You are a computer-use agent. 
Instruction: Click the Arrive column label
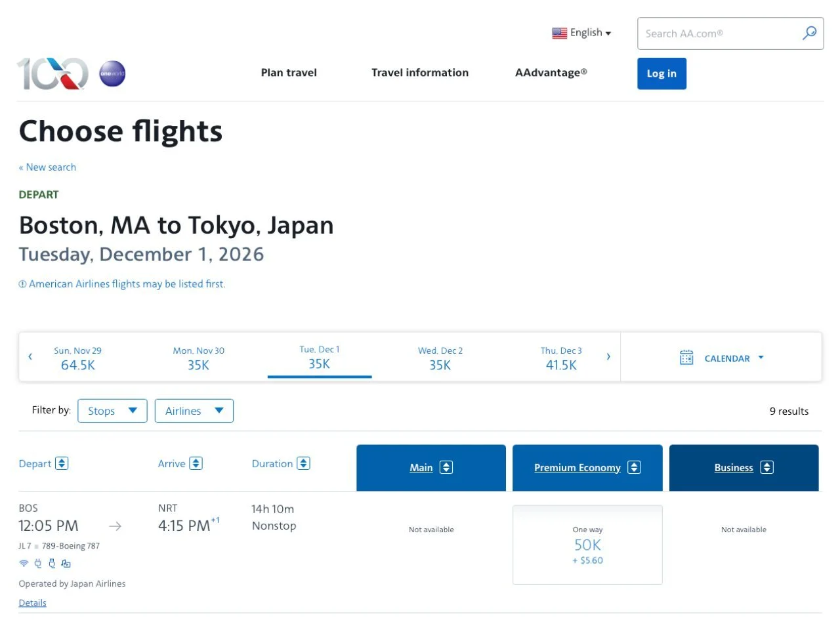pos(171,463)
